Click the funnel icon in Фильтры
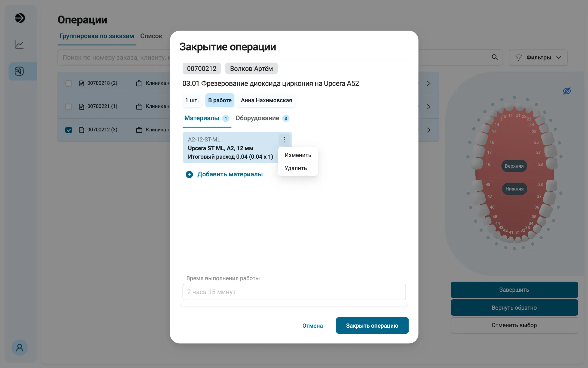 pos(518,58)
